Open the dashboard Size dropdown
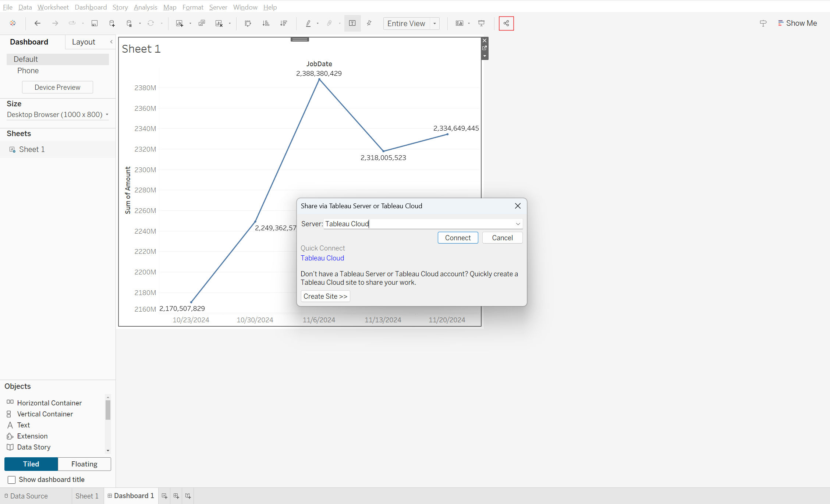 (x=106, y=114)
